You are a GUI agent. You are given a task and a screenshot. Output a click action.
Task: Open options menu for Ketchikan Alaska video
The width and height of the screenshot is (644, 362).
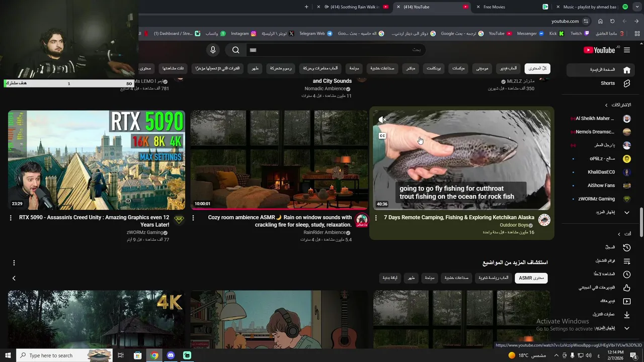[x=376, y=218]
